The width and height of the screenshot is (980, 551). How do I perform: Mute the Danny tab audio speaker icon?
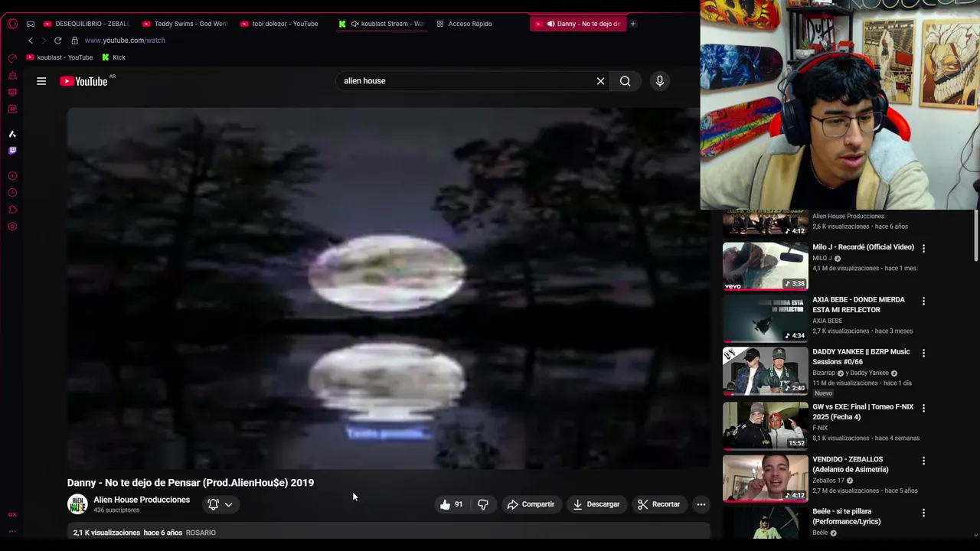tap(550, 24)
